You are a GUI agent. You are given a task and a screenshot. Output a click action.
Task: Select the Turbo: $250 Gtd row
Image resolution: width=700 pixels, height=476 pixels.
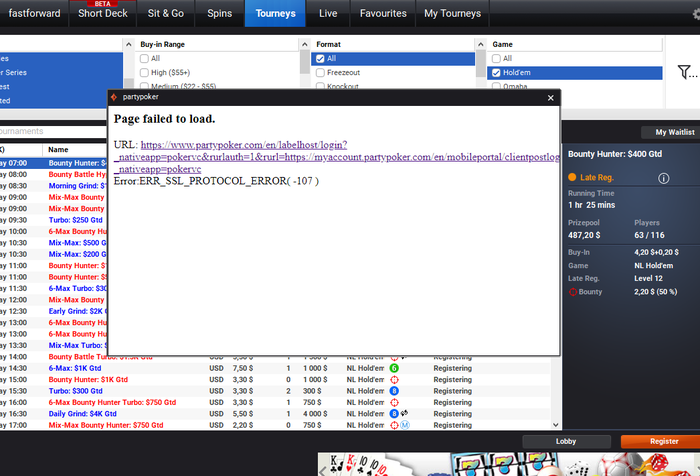tap(54, 220)
